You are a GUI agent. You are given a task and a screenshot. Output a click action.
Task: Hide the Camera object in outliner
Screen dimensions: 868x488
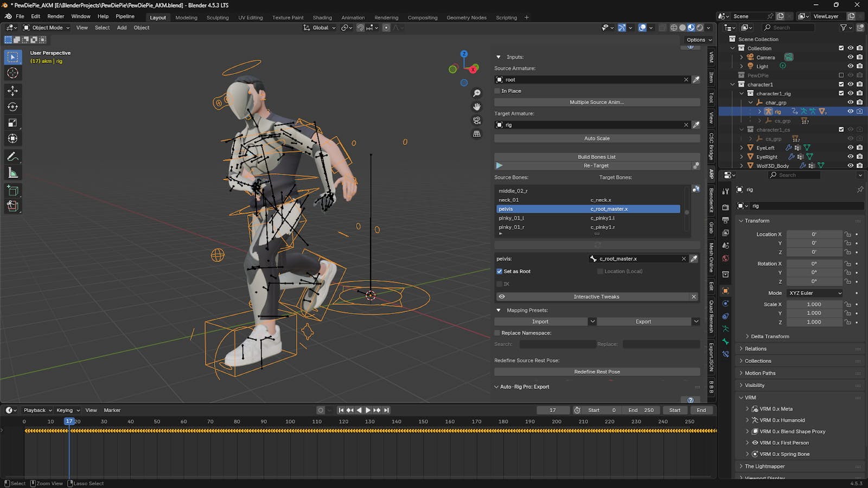click(850, 57)
